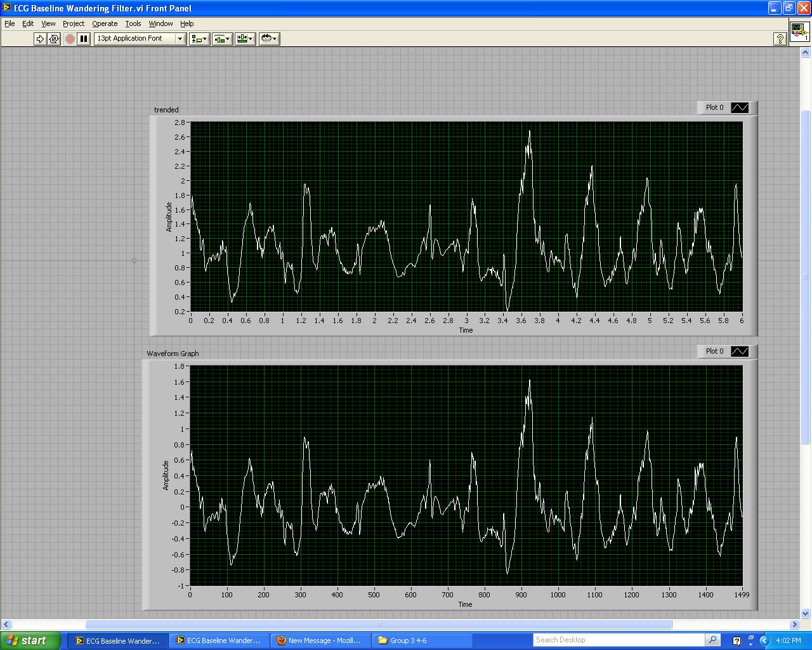
Task: Expand the 13pt Application Font dropdown
Action: 180,39
